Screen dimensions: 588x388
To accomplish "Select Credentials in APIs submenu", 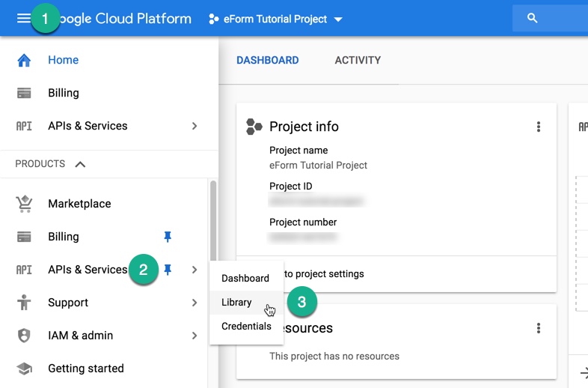I will [246, 326].
